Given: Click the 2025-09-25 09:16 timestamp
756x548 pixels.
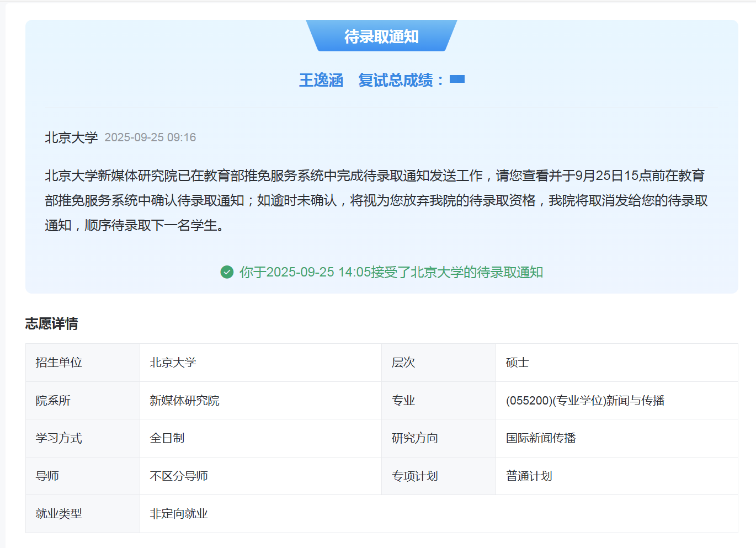Looking at the screenshot, I should click(150, 137).
